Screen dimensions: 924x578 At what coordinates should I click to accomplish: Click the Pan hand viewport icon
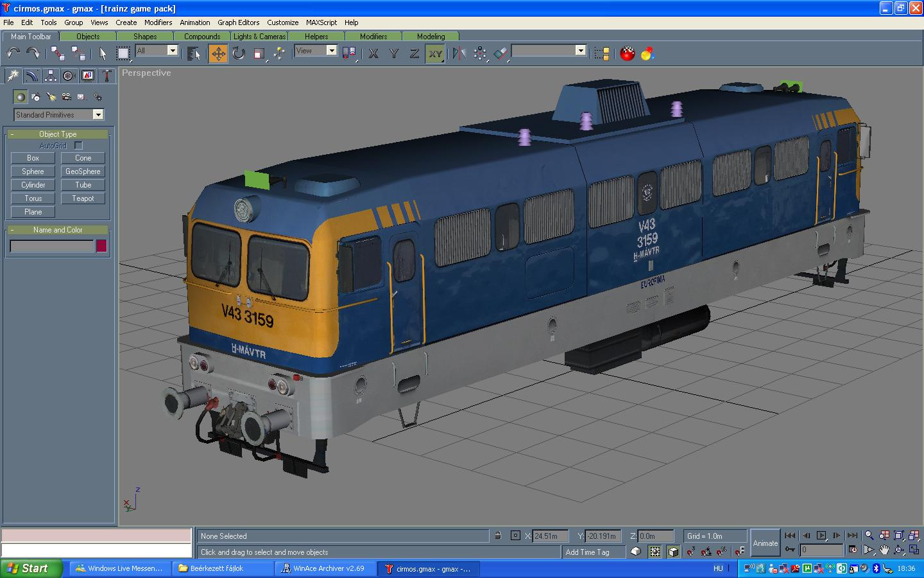884,550
